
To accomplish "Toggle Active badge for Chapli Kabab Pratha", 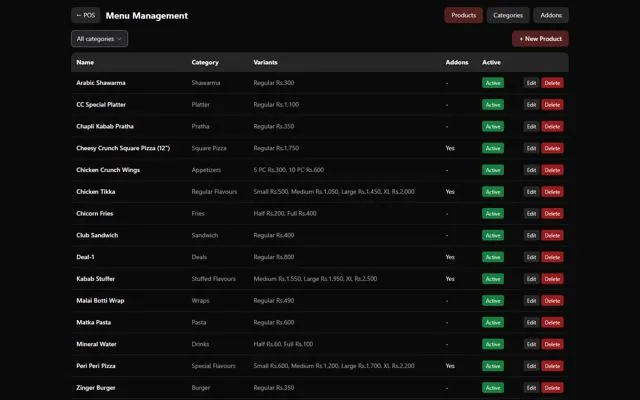I will click(493, 127).
